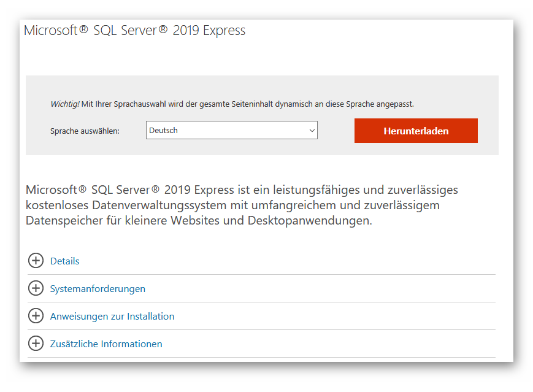
Task: Click the Microsoft SQL Server 2019 Express heading
Action: point(133,29)
